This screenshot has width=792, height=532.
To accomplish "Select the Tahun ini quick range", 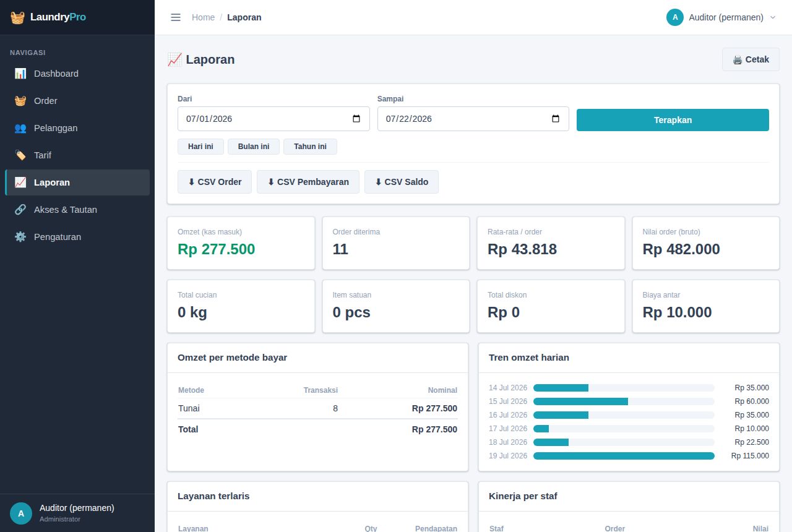I will pyautogui.click(x=310, y=147).
